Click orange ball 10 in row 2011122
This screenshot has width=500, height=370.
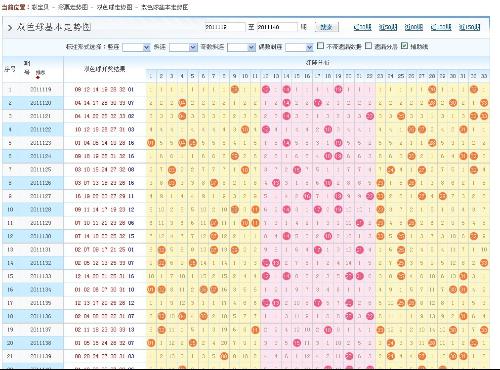[245, 129]
